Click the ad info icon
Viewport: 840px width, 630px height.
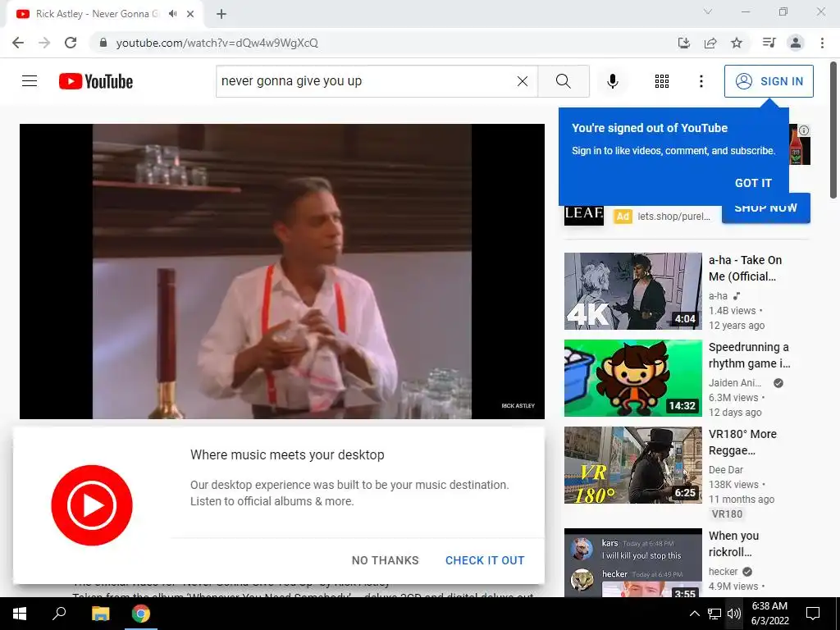(x=804, y=130)
